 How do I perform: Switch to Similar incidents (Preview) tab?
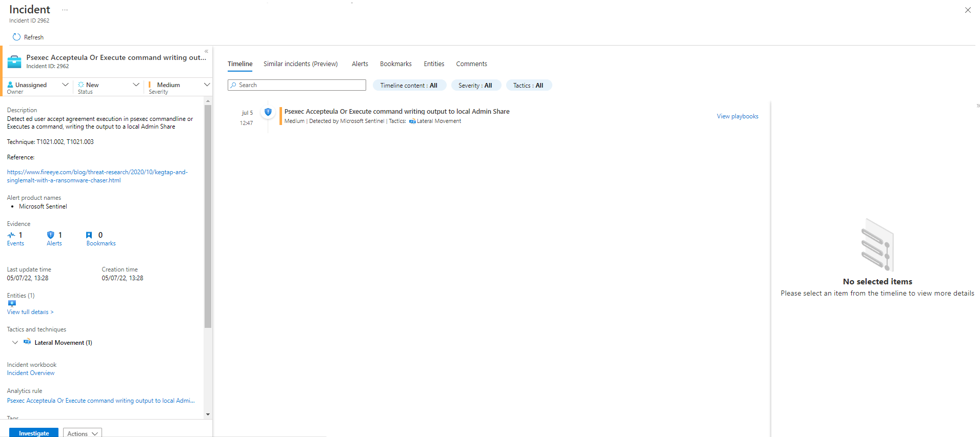coord(301,64)
